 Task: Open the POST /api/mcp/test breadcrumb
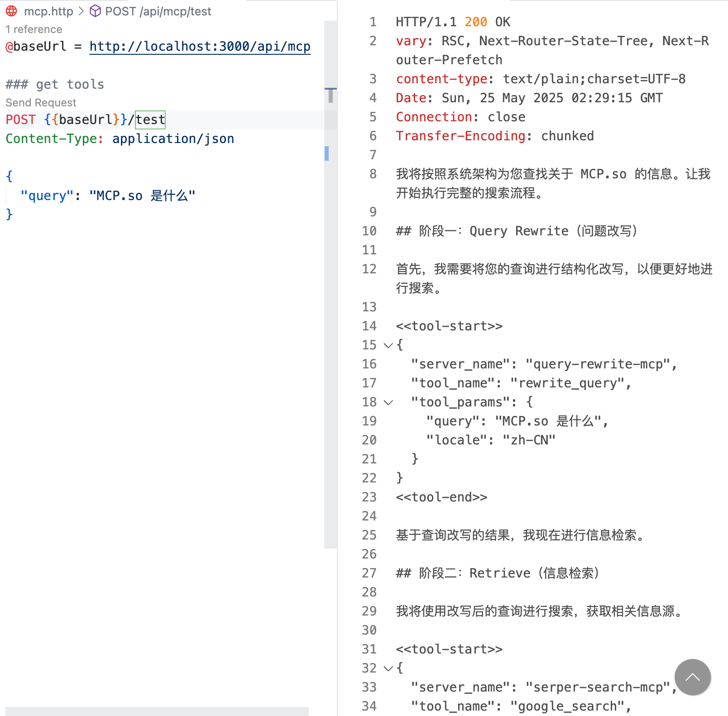click(x=158, y=11)
